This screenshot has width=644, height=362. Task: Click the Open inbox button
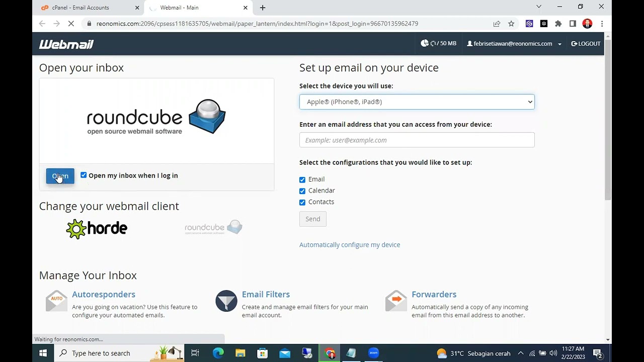coord(60,176)
